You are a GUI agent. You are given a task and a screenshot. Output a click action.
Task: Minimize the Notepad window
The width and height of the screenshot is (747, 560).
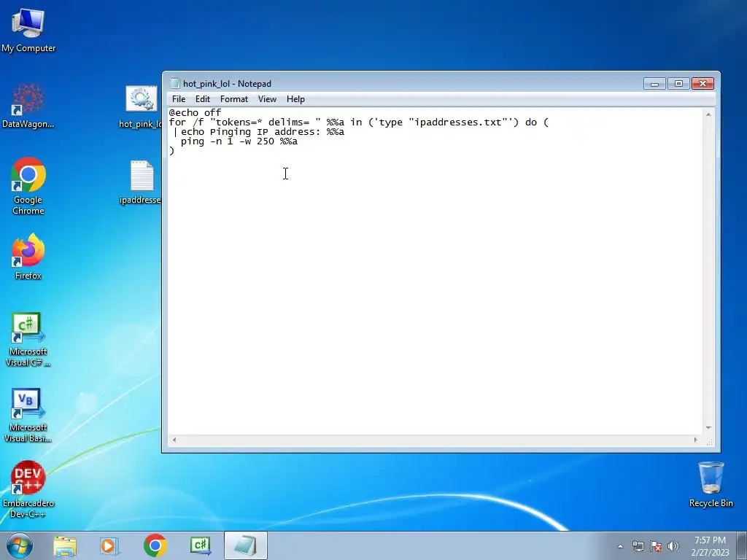[654, 84]
